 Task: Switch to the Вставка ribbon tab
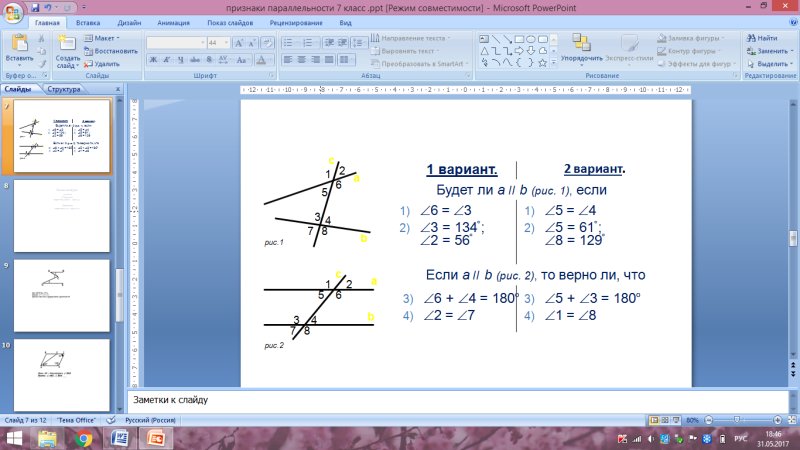(x=87, y=21)
